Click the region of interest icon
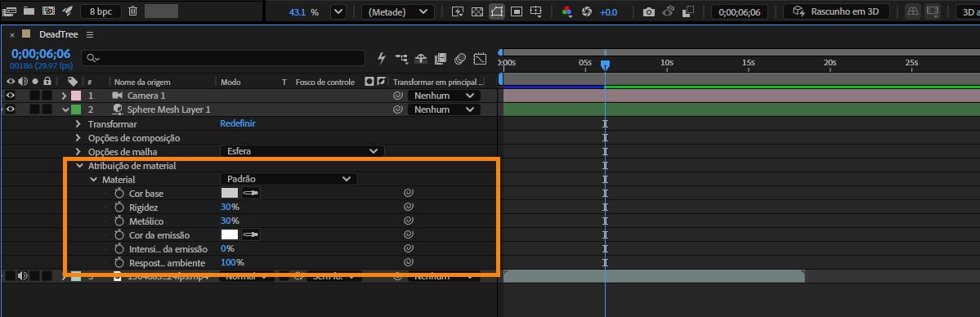Screen dimensions: 980x317 click(x=517, y=12)
